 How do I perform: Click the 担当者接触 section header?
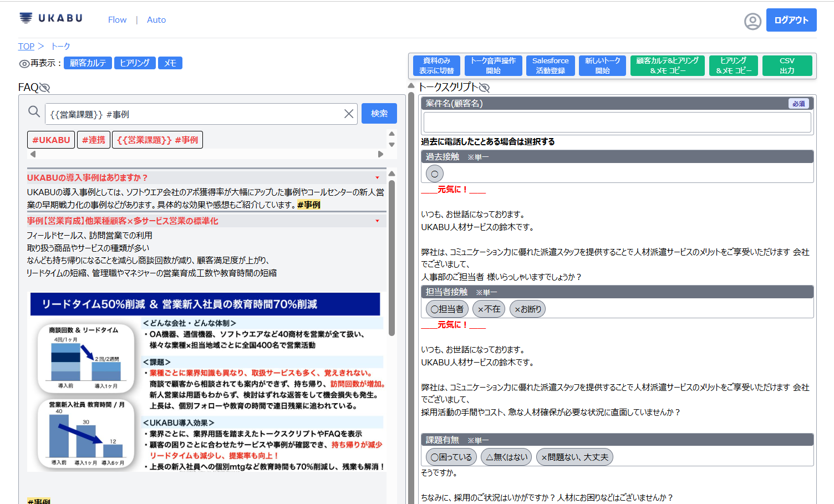(x=617, y=292)
